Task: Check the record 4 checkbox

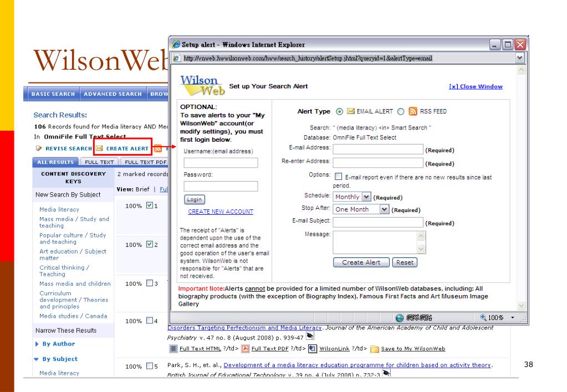Action: click(149, 320)
